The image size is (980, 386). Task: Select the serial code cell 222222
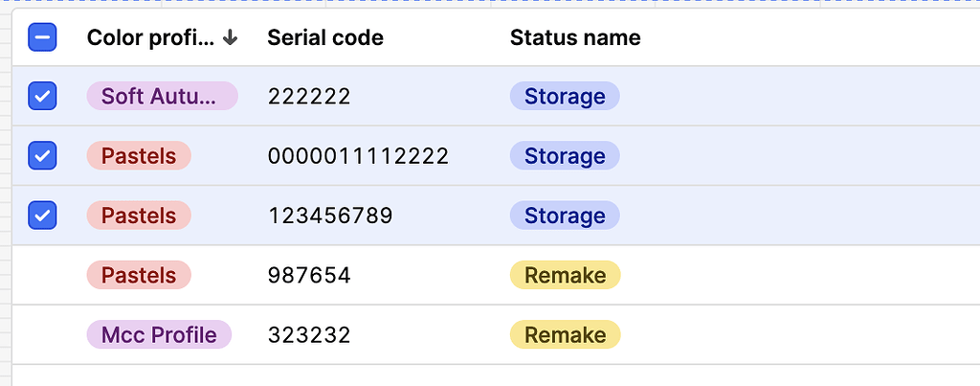(309, 96)
